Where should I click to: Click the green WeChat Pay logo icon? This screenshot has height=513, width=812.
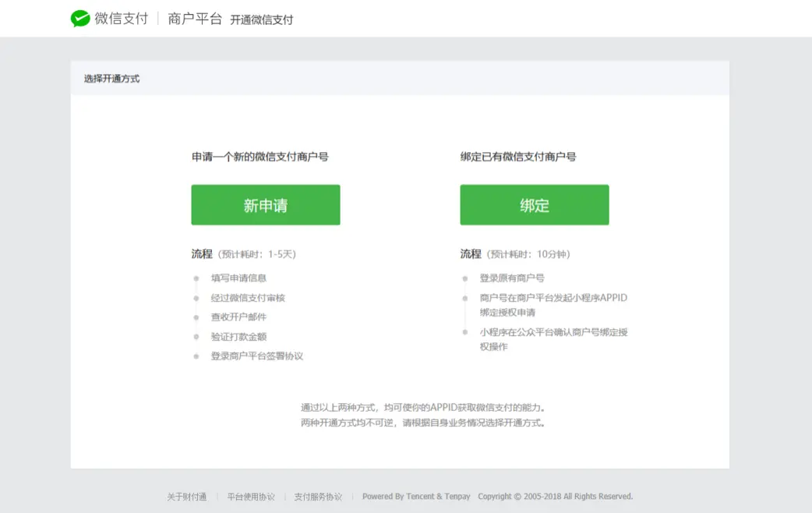[80, 18]
